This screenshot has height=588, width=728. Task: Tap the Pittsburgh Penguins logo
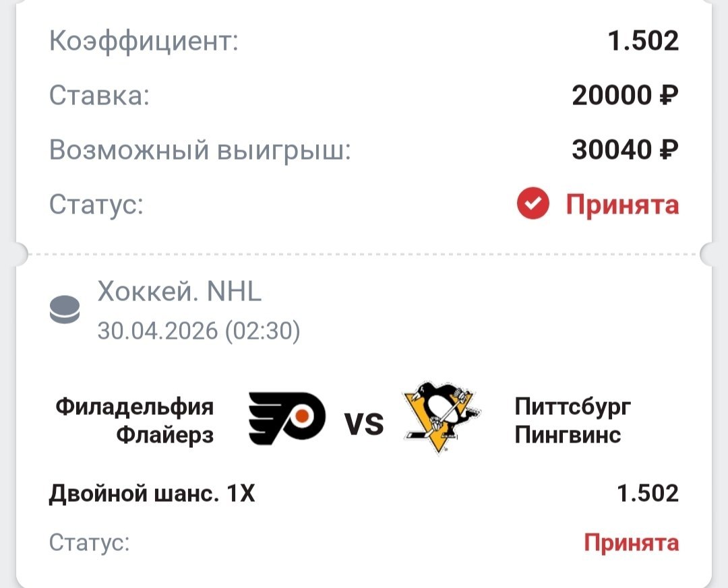point(441,418)
